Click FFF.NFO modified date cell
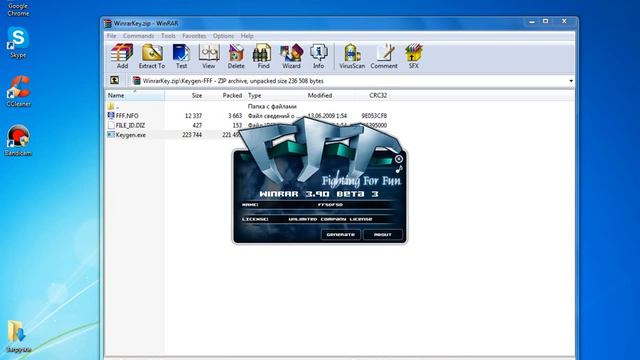The image size is (640, 360). tap(327, 116)
